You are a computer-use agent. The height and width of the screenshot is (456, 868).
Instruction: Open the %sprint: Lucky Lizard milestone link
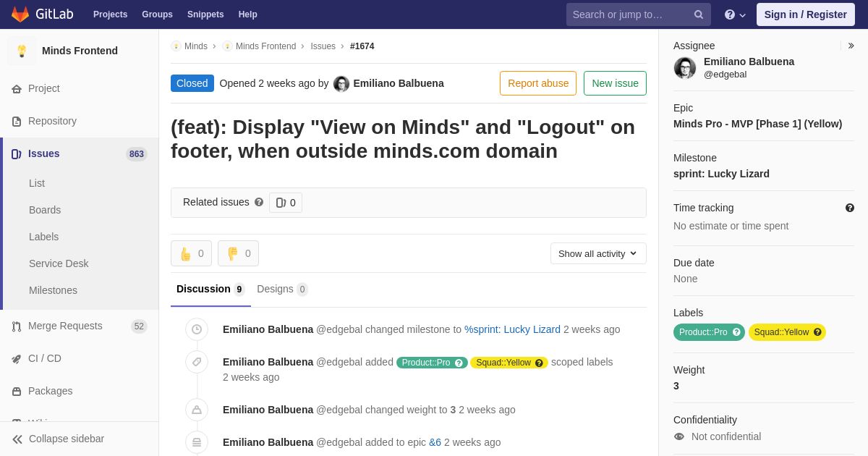click(x=512, y=329)
